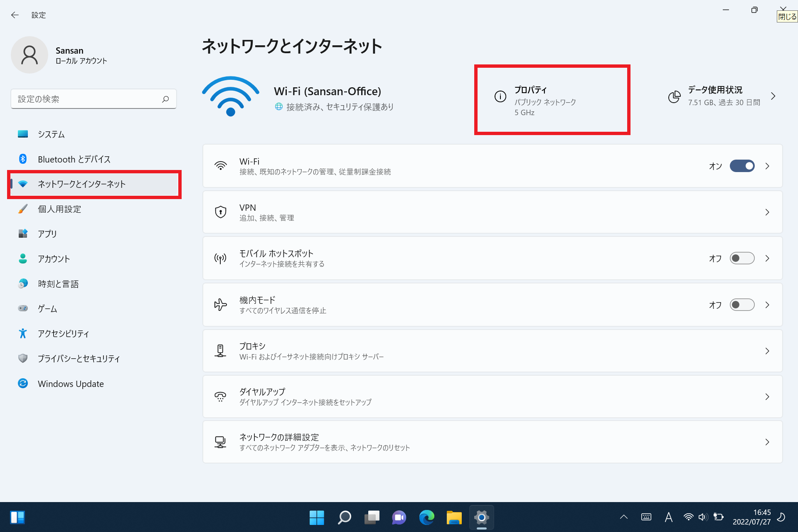This screenshot has height=532, width=798.
Task: Click the back arrow in Settings header
Action: coord(15,15)
